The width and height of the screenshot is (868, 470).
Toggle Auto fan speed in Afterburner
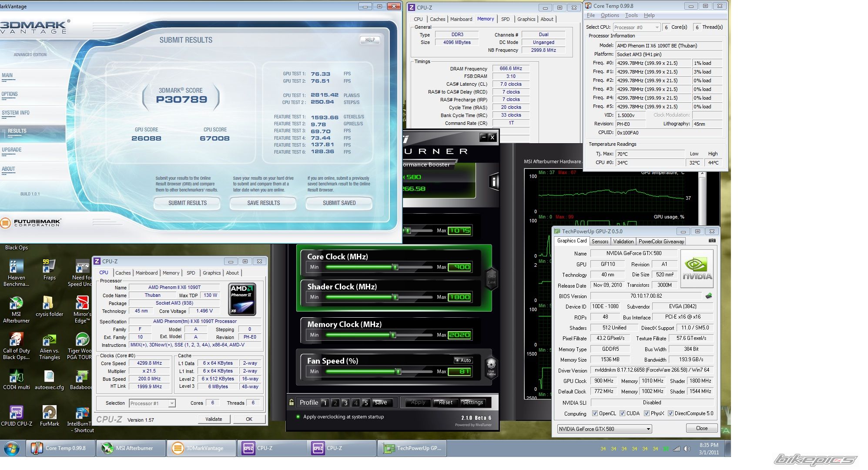pyautogui.click(x=463, y=360)
